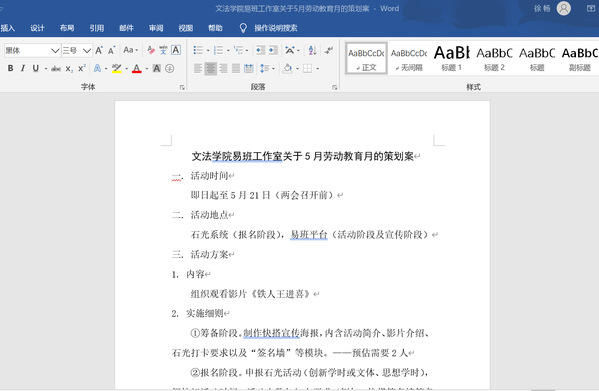Expand the font dialog launcher
Screen dimensions: 599x391
coord(182,87)
